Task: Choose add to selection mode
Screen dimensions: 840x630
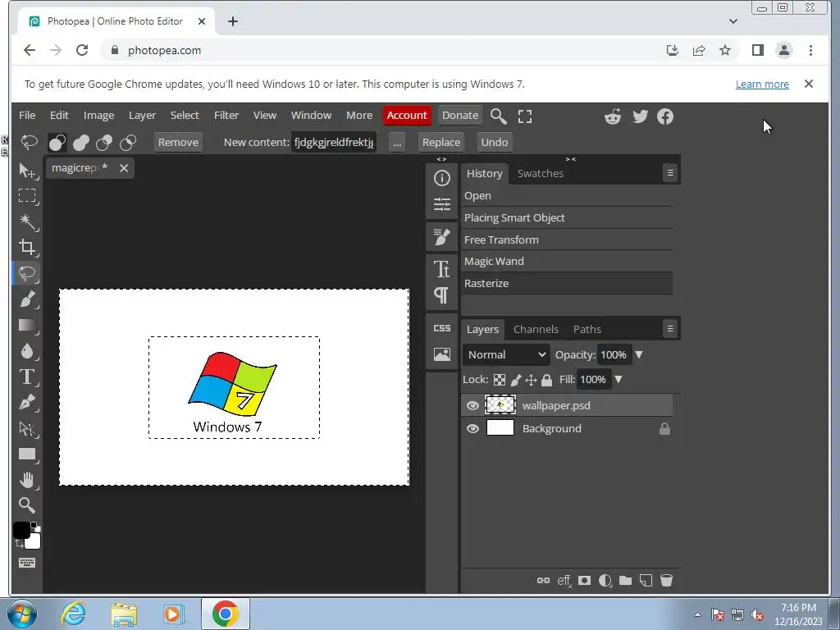Action: 81,143
